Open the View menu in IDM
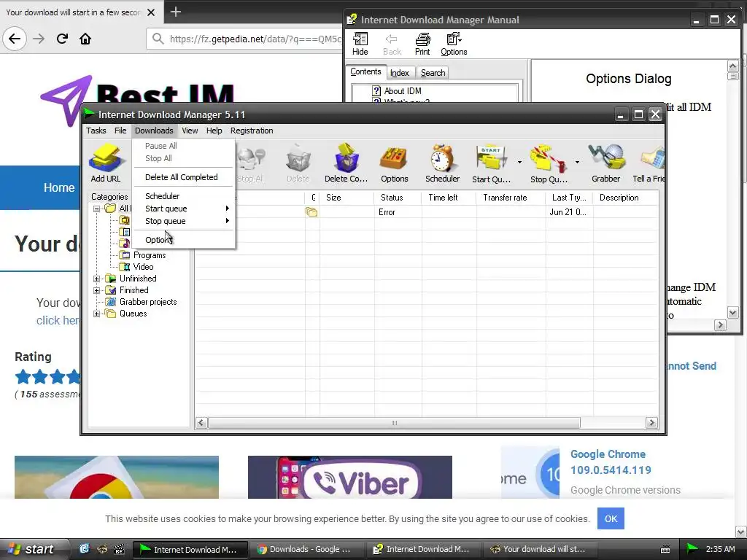 190,131
